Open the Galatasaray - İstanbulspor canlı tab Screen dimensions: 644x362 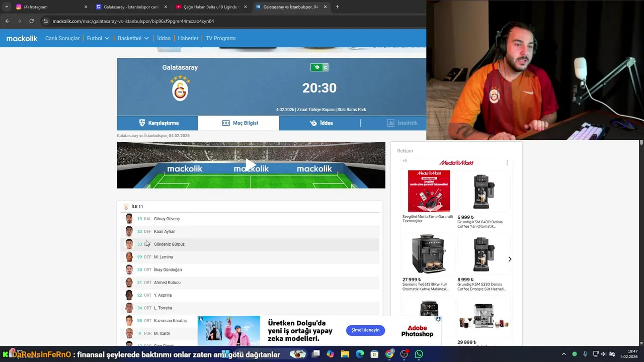coord(131,7)
